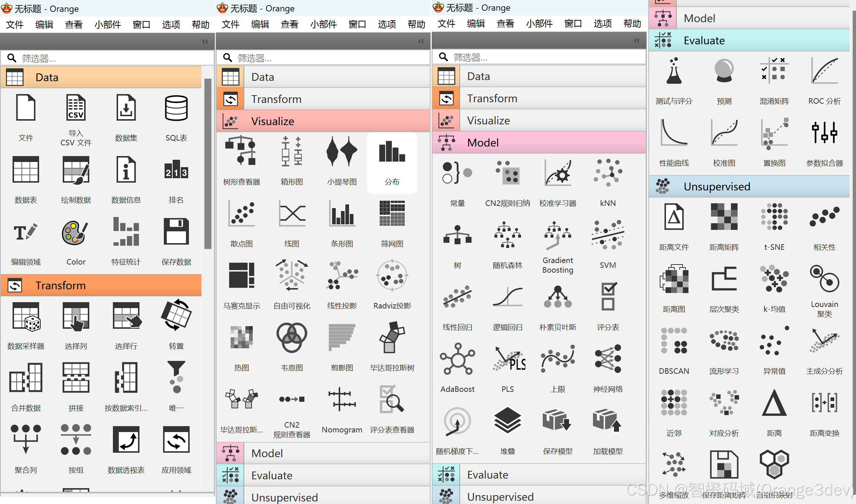Add the Neural Network (神经网络) widget
Screen dimensions: 856x504
[608, 359]
